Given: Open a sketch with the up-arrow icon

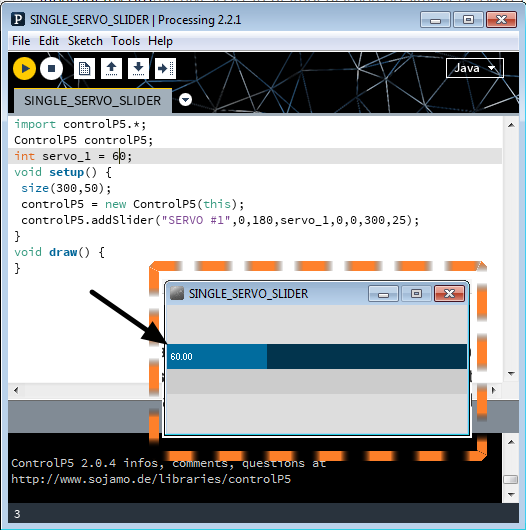Looking at the screenshot, I should click(x=111, y=69).
